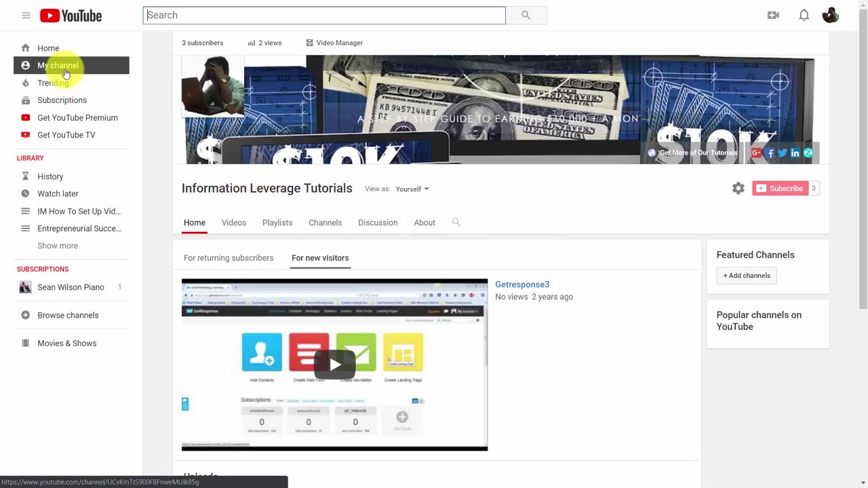Click '+ Add channels' button
Viewport: 868px width, 488px height.
pos(747,276)
